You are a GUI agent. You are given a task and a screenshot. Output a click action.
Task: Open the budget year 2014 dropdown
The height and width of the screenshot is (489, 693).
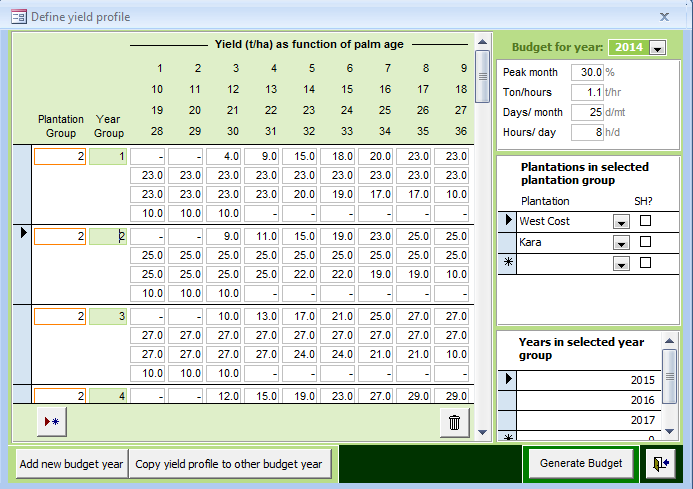pyautogui.click(x=658, y=48)
